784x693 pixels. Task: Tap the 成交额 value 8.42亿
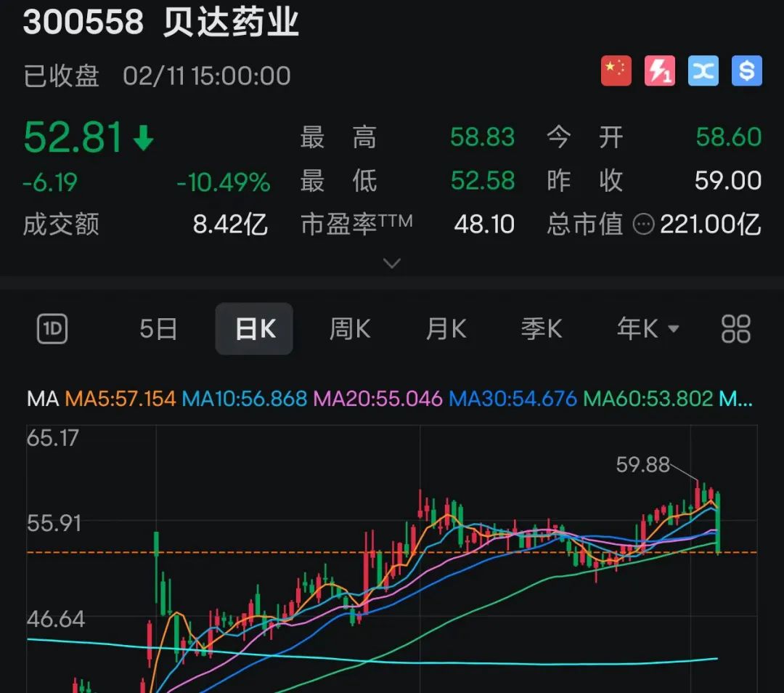tap(231, 224)
